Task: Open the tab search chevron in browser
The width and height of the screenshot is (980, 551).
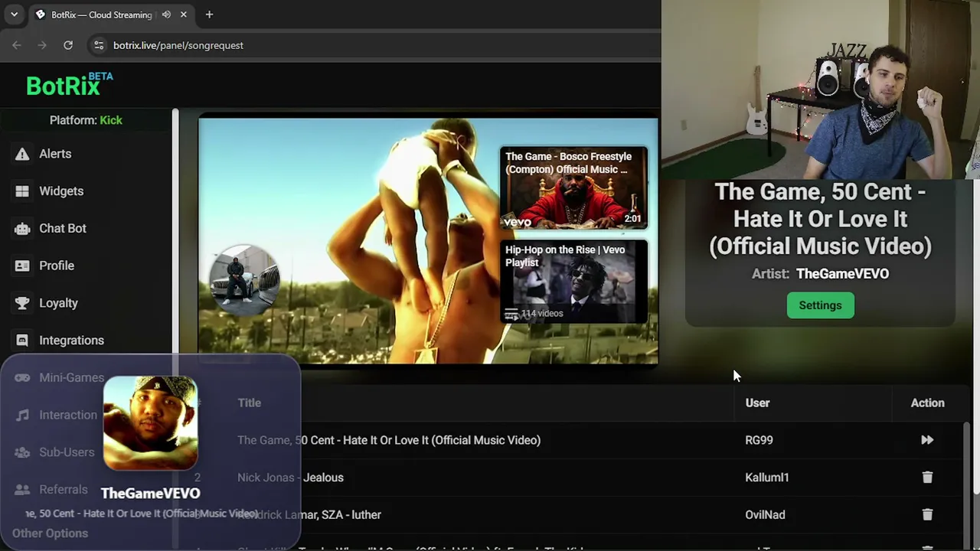Action: (14, 15)
